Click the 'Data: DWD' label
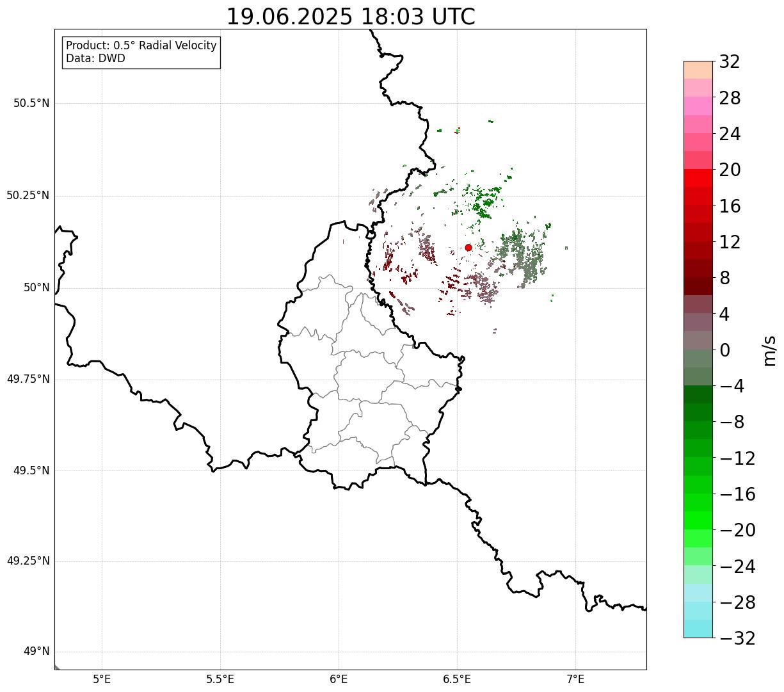The image size is (784, 692). pos(96,59)
